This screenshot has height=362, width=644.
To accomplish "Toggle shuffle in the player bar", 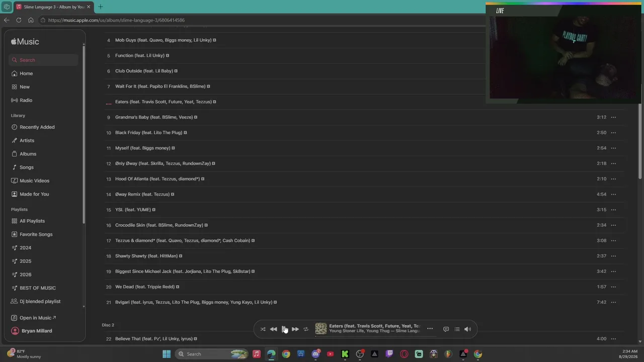I will tap(263, 329).
